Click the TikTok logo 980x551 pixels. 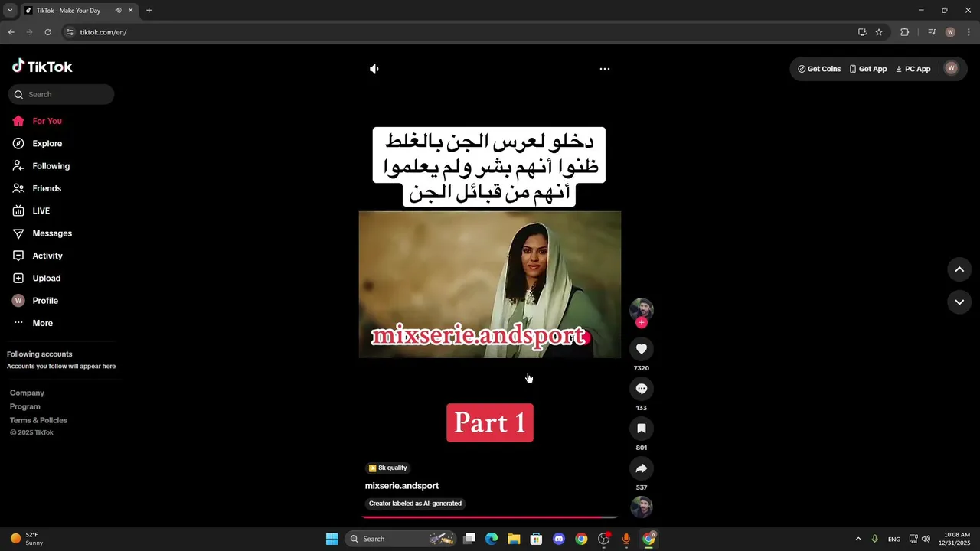pos(42,67)
